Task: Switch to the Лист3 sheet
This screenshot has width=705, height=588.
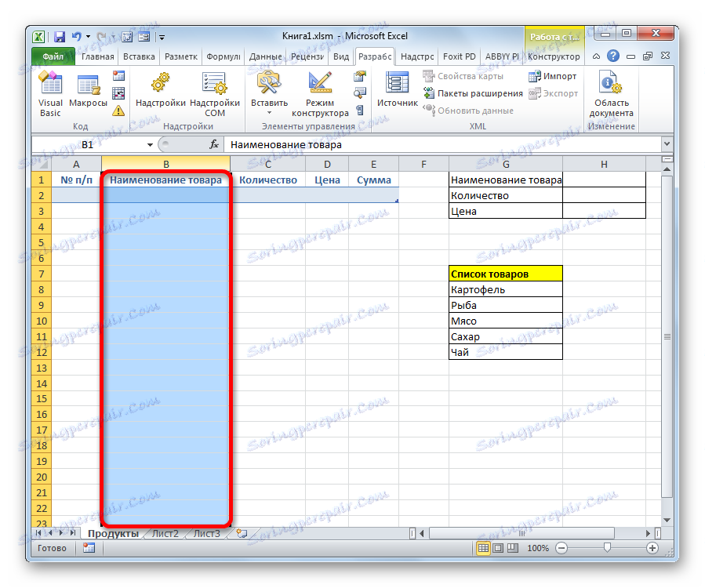Action: (x=207, y=534)
